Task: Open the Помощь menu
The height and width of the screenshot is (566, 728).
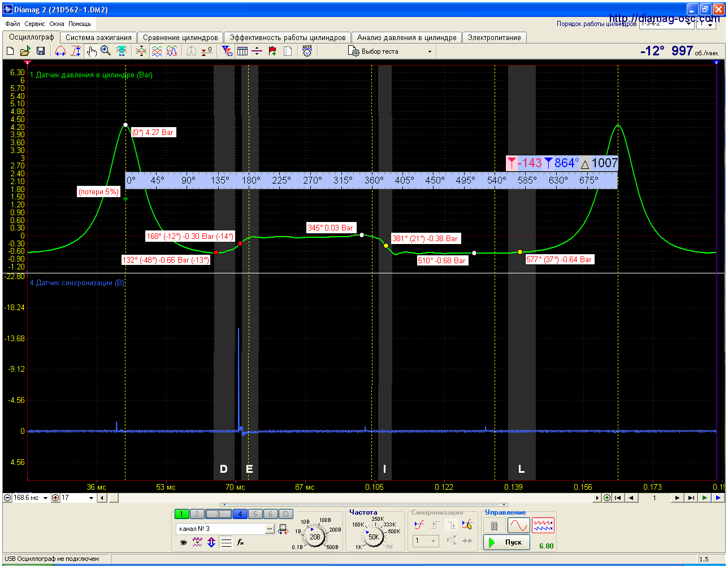Action: pyautogui.click(x=80, y=24)
